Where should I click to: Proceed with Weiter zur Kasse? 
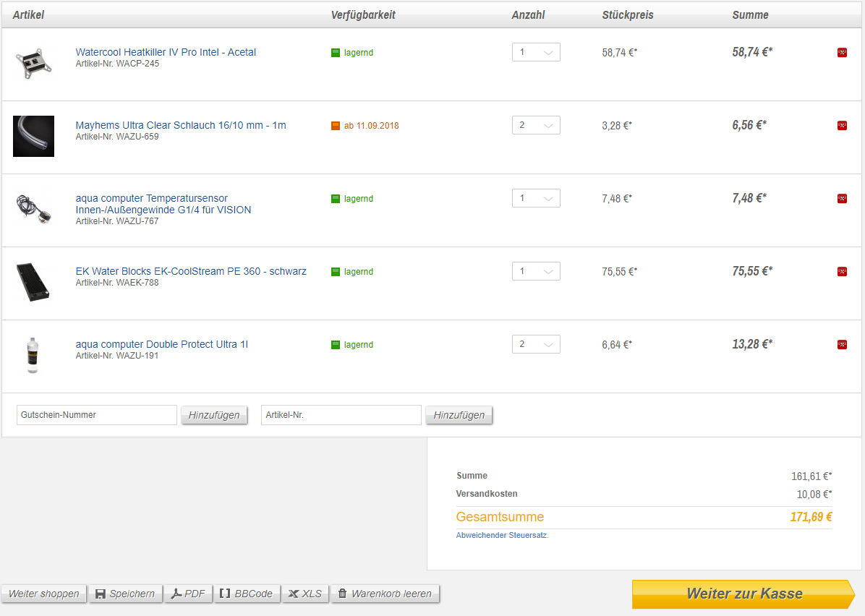click(x=743, y=594)
